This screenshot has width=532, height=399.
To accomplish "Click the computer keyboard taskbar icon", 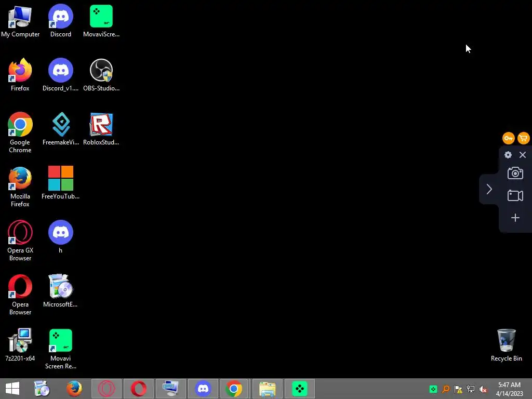I will coord(170,389).
